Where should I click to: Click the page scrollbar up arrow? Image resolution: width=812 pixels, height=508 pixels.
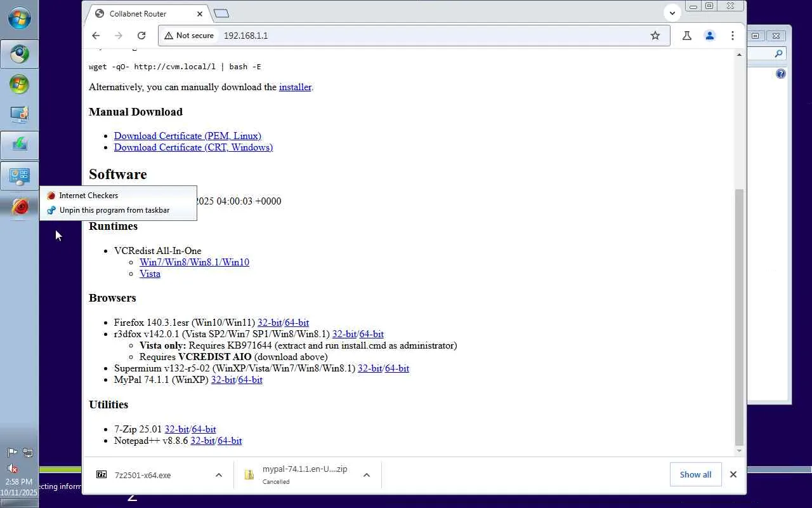(739, 55)
